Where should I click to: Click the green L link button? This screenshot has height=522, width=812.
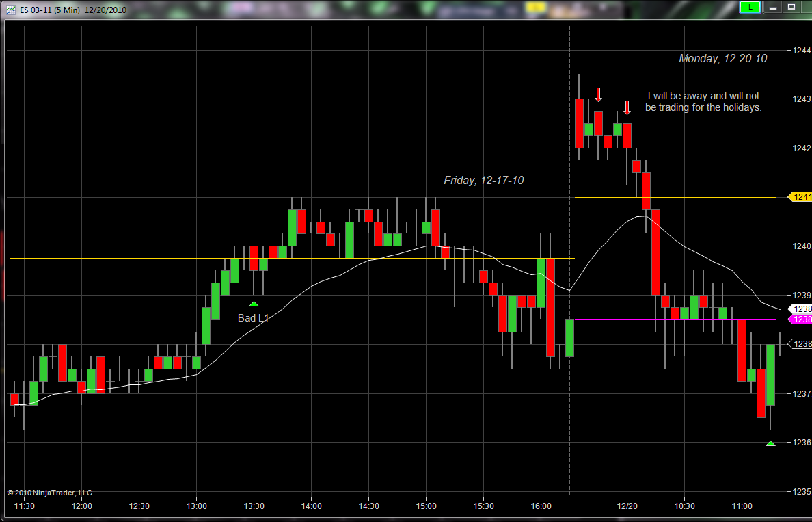click(750, 7)
